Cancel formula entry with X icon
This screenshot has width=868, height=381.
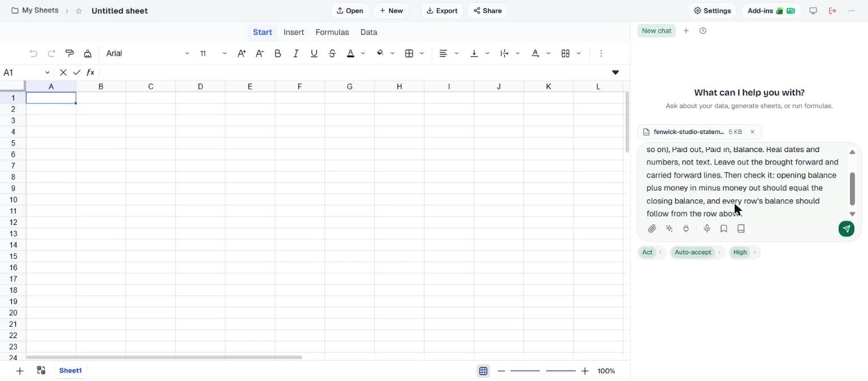tap(63, 72)
